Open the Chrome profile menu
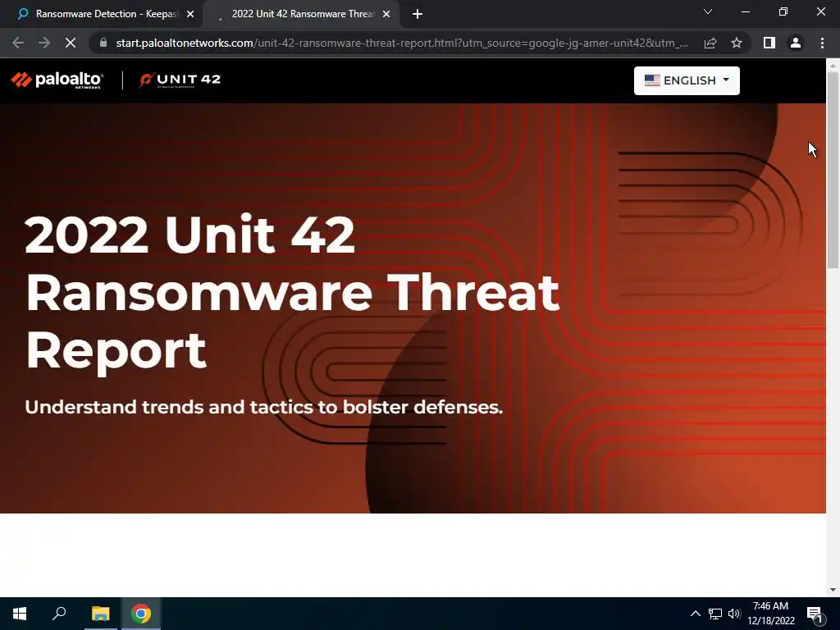This screenshot has height=630, width=840. tap(796, 43)
